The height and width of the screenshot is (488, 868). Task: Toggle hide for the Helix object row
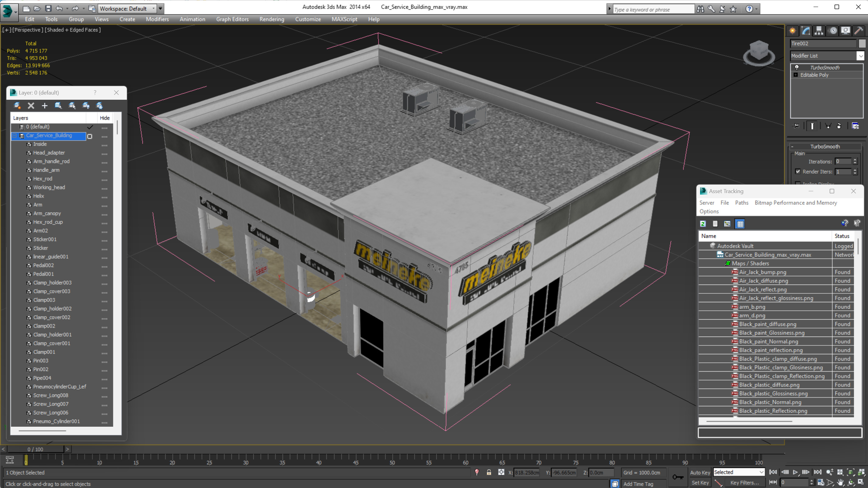click(104, 197)
